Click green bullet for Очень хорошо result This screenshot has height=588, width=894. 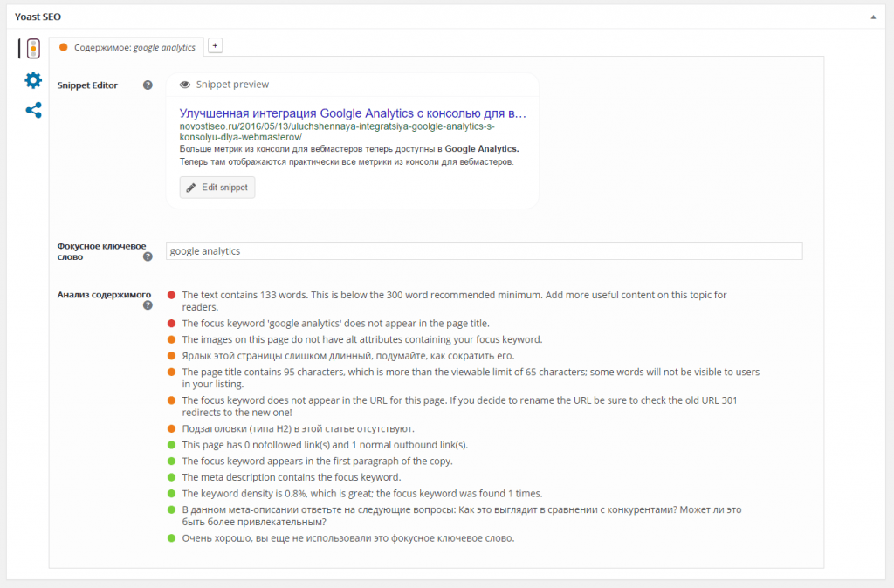coord(171,538)
